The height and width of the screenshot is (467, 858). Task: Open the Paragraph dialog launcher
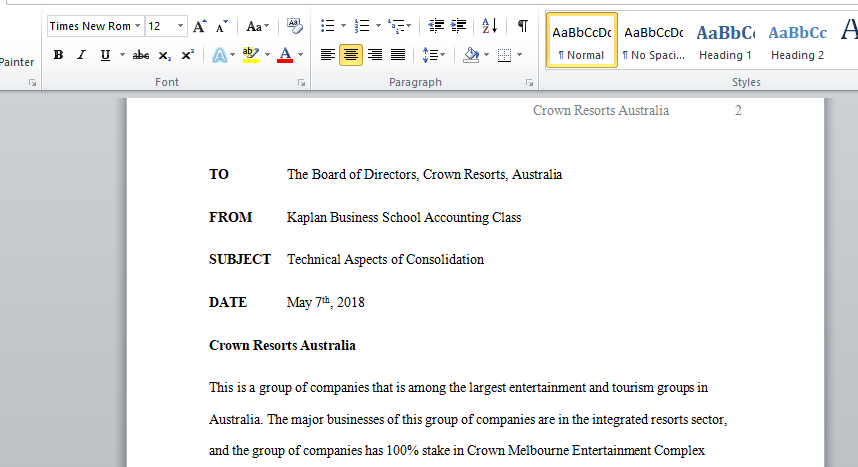click(x=529, y=83)
